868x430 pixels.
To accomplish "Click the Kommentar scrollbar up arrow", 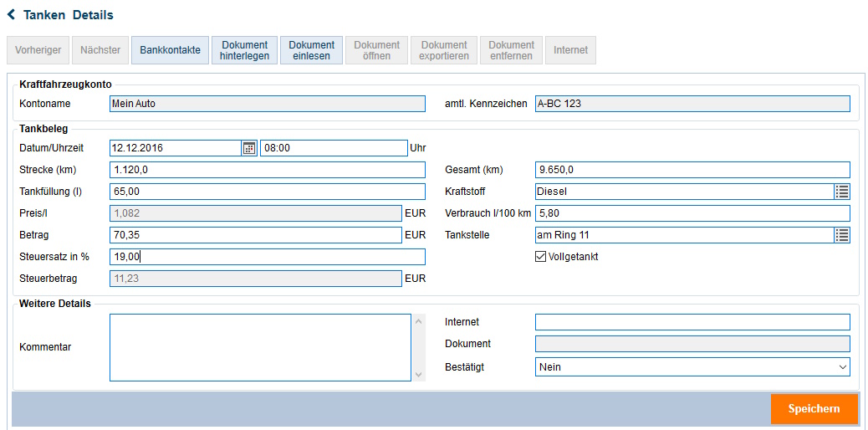I will point(419,321).
